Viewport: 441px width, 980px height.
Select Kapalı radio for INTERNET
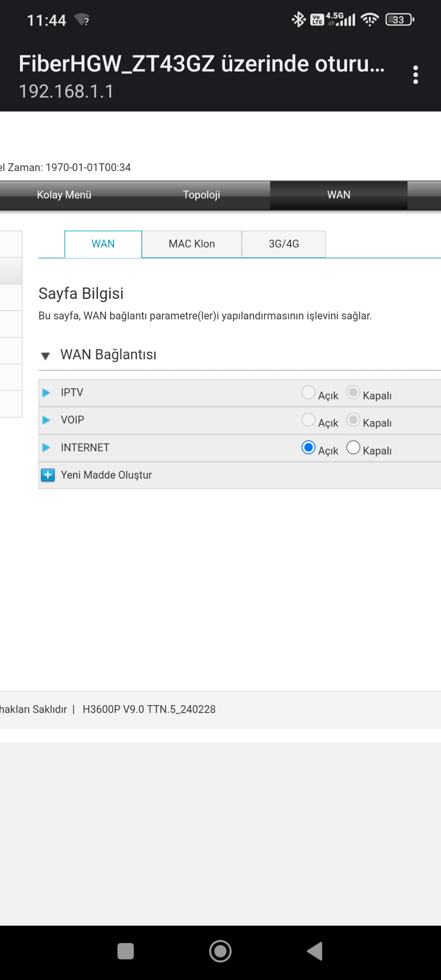pos(353,448)
